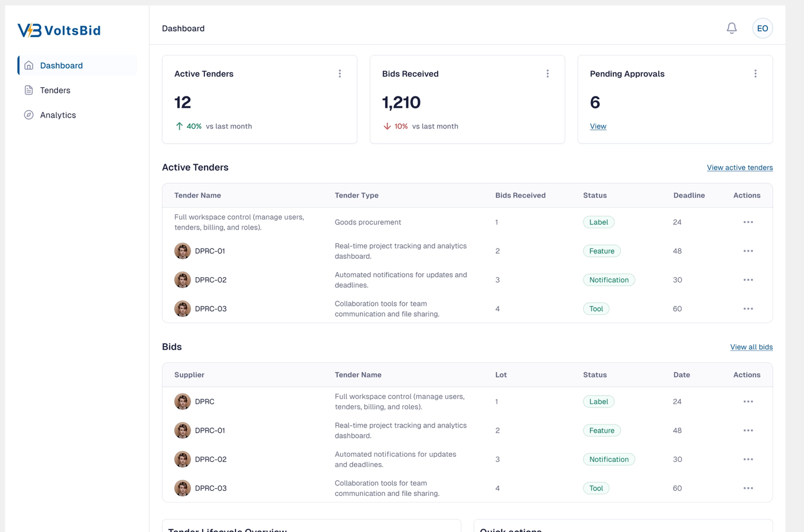Open options menu on Bids Received card

click(x=548, y=73)
